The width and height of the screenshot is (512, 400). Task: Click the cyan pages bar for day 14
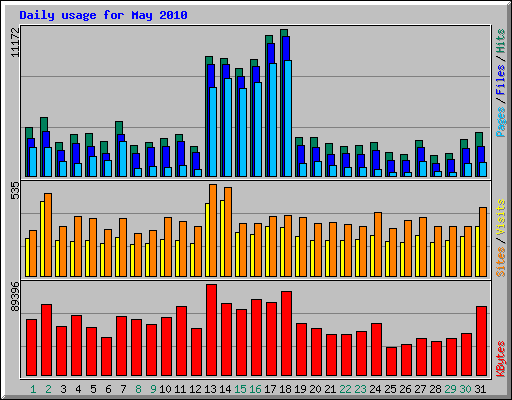pos(228,127)
